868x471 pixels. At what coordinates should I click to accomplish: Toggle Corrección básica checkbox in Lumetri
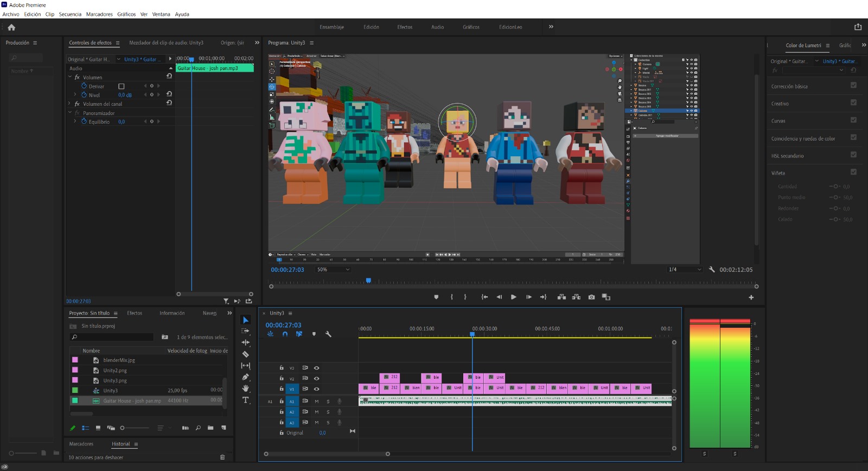853,85
